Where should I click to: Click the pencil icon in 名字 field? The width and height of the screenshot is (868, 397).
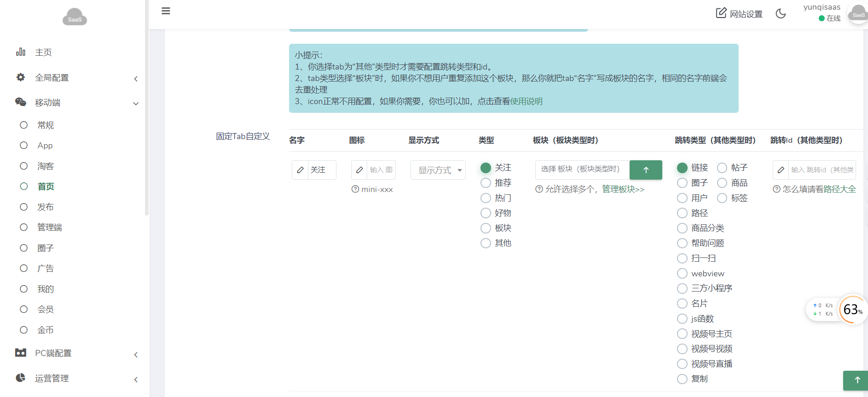point(300,170)
